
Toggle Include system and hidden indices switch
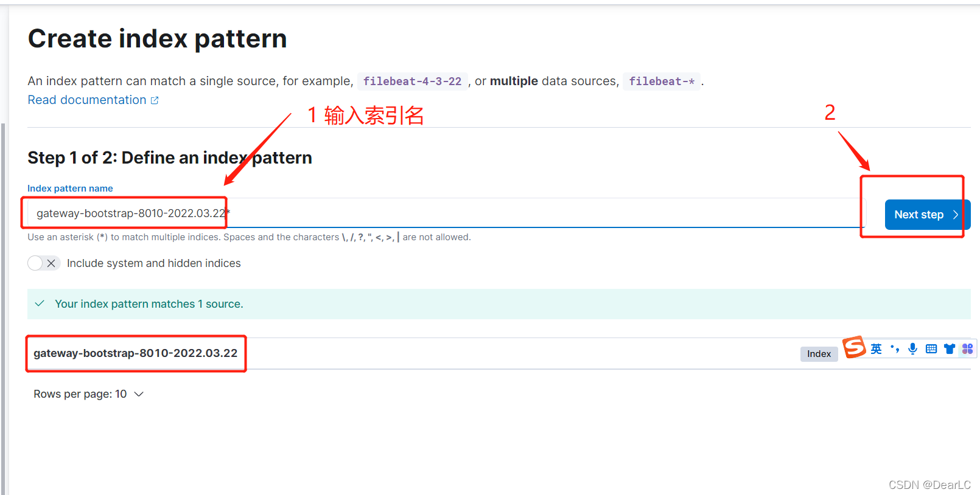click(x=43, y=263)
